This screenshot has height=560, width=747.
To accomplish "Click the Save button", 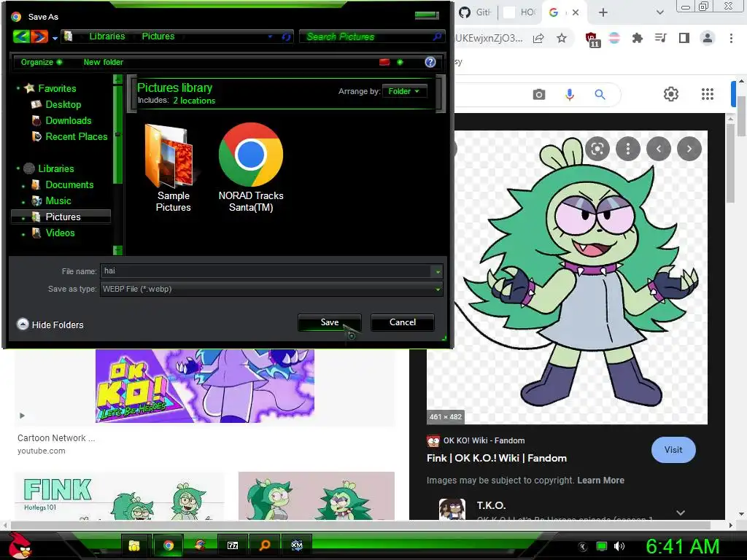I will point(329,322).
